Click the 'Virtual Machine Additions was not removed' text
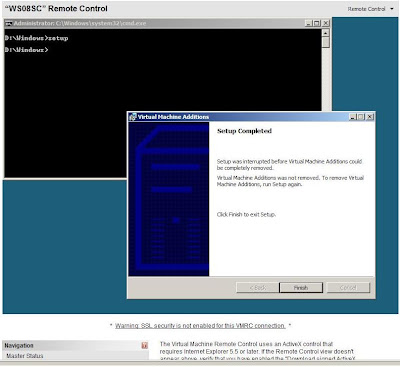 click(290, 181)
